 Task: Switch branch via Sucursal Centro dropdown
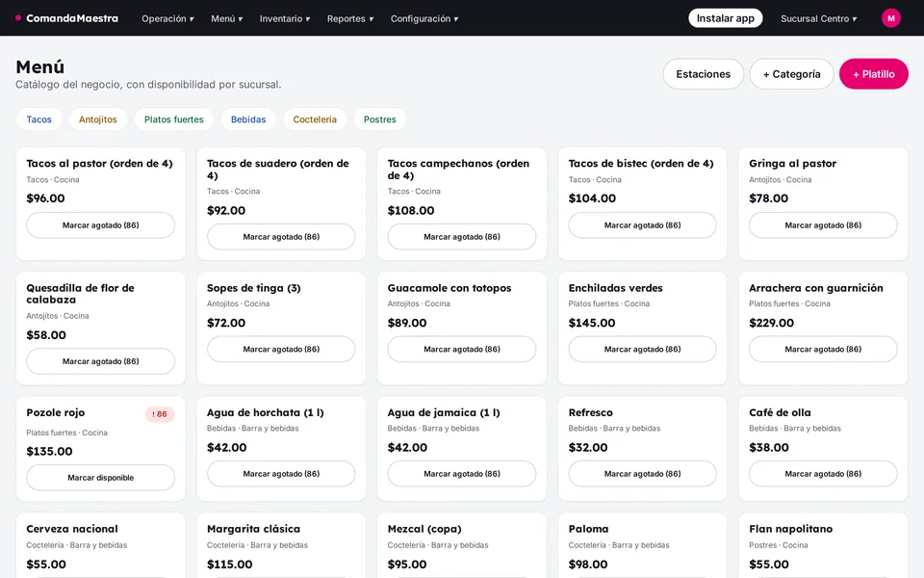(818, 19)
